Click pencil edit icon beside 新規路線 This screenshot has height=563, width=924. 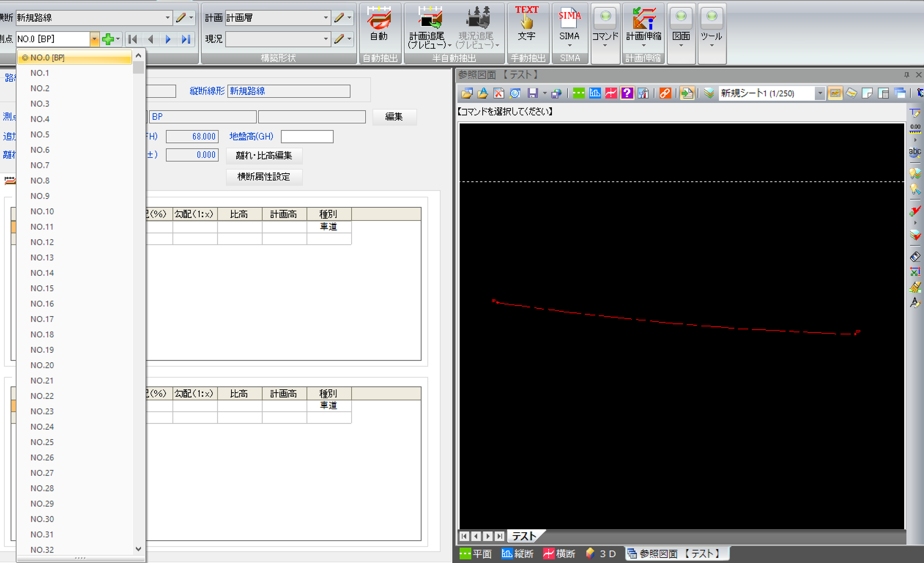(181, 18)
